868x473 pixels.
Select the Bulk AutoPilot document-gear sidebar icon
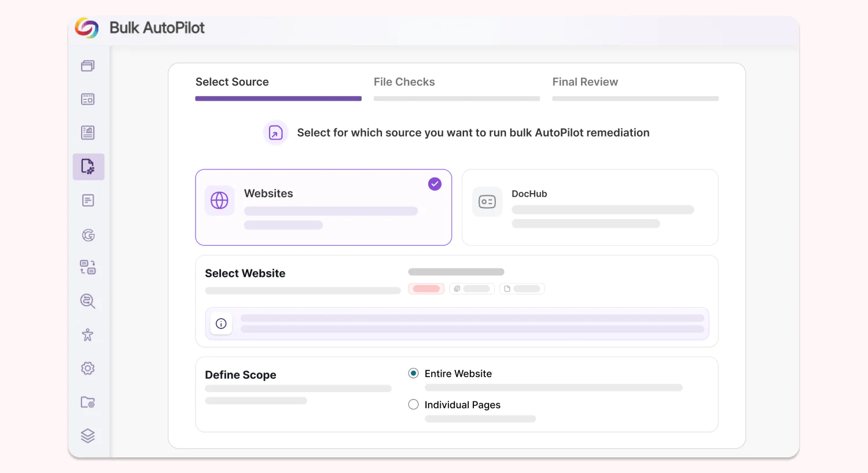[89, 167]
